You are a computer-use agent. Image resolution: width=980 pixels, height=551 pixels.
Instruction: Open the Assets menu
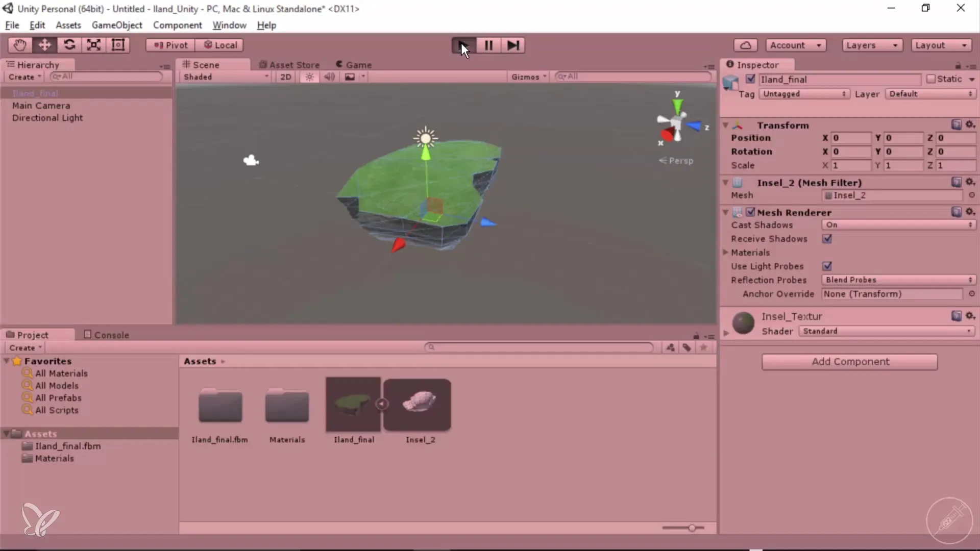(x=68, y=25)
